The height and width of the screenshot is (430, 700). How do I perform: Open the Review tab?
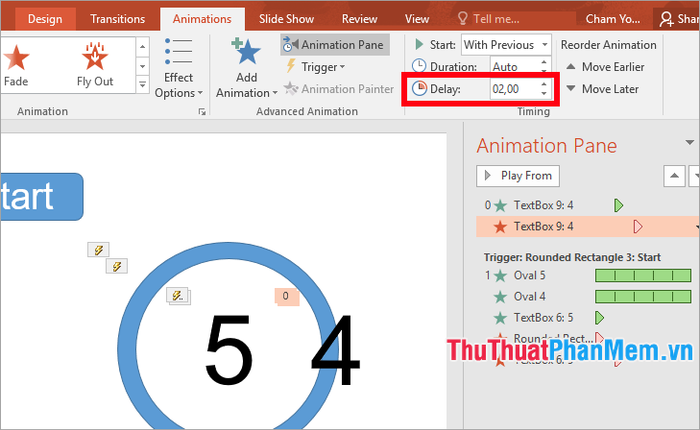click(x=359, y=19)
